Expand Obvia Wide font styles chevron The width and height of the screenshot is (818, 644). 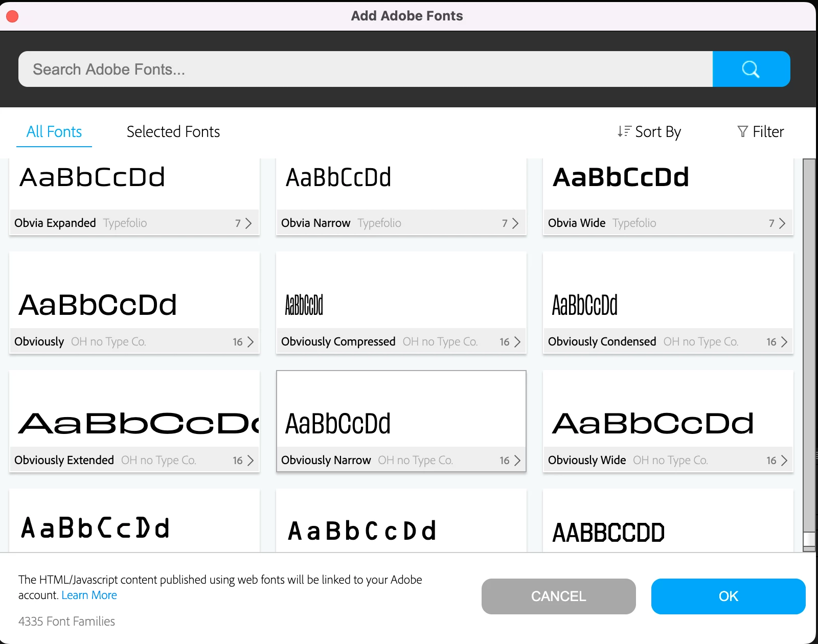coord(782,223)
